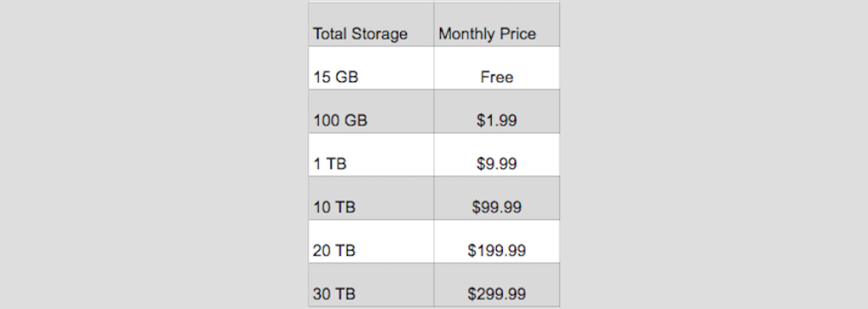Click the 1 TB storage cell
This screenshot has height=309, width=868.
371,155
